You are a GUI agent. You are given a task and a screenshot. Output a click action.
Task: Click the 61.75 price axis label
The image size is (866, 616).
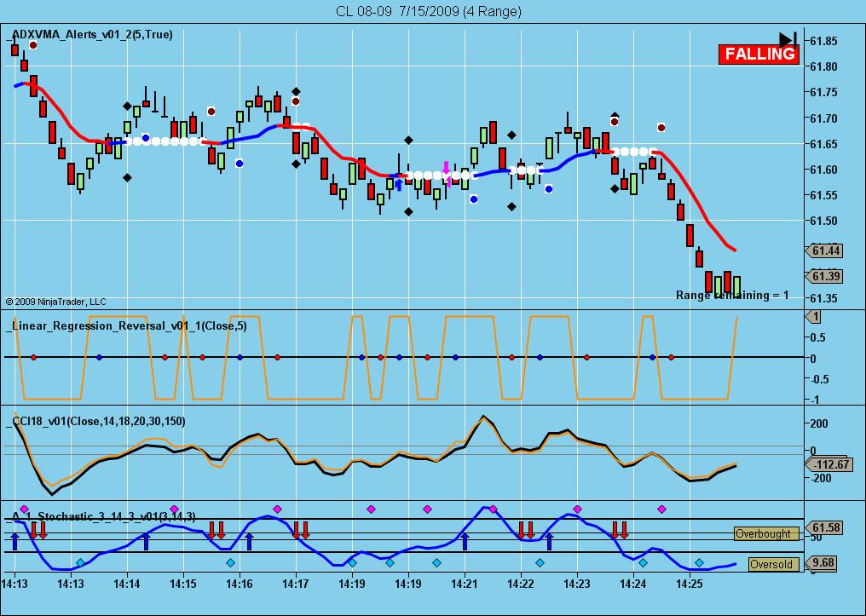point(823,92)
